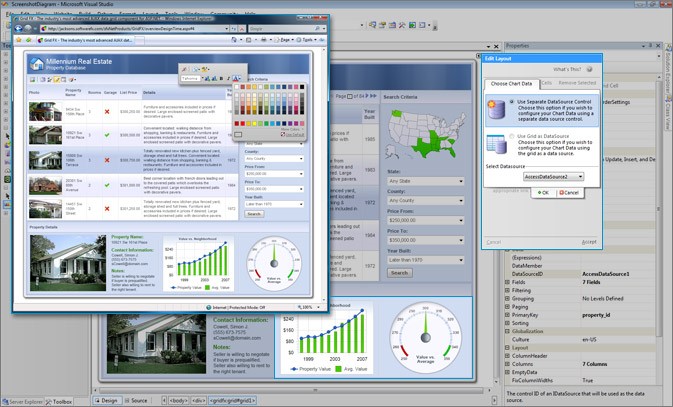Close the document tab with the X icon
Viewport: 673px width, 407px height.
click(496, 46)
